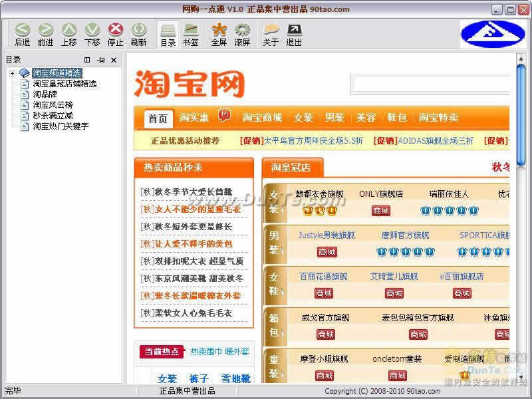532x399 pixels.
Task: Open the 关于 about icon
Action: [x=271, y=35]
